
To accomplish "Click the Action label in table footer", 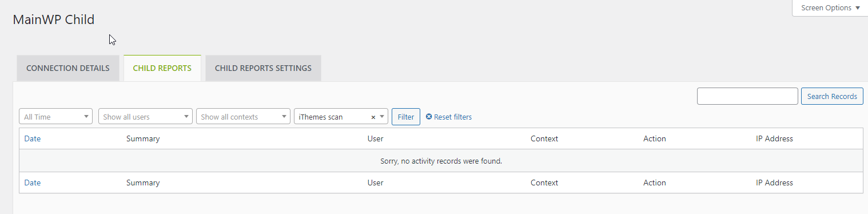I will [655, 183].
